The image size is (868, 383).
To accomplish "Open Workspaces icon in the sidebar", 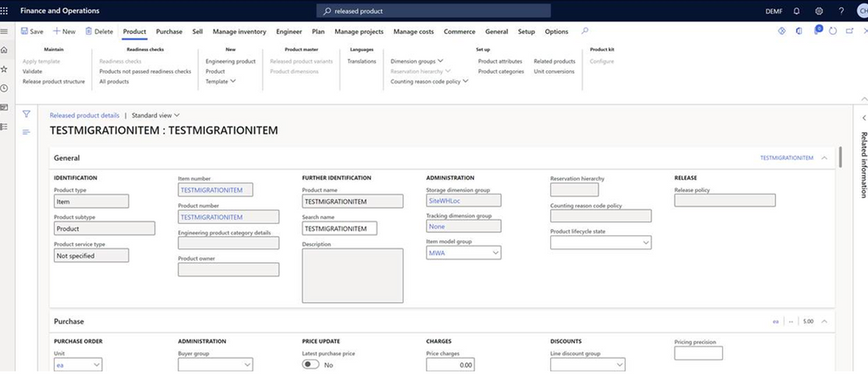I will click(x=3, y=107).
